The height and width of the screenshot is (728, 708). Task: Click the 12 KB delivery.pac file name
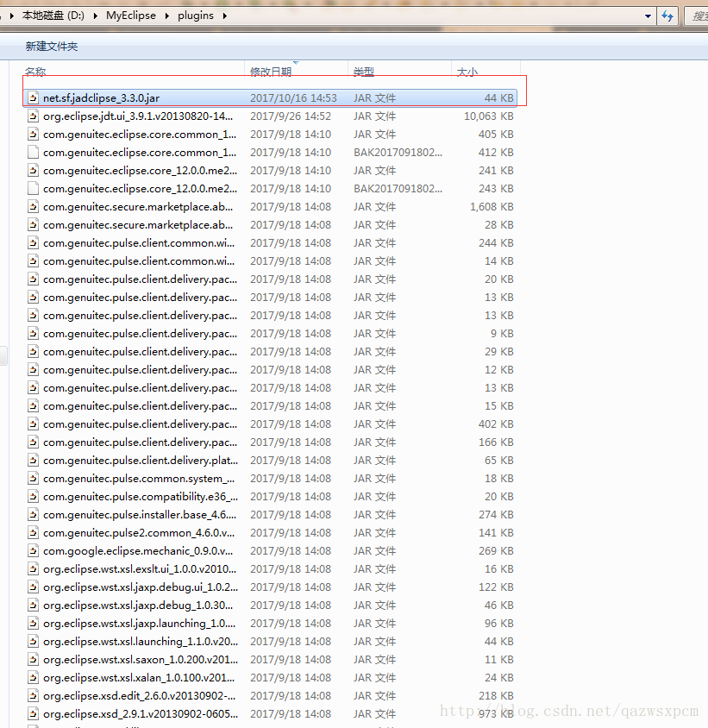pyautogui.click(x=141, y=369)
